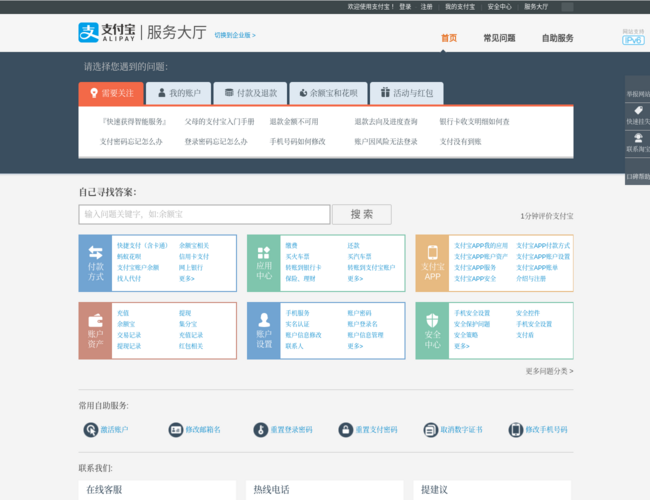650x500 pixels.
Task: Switch to the 付款及退款 tab
Action: 250,93
